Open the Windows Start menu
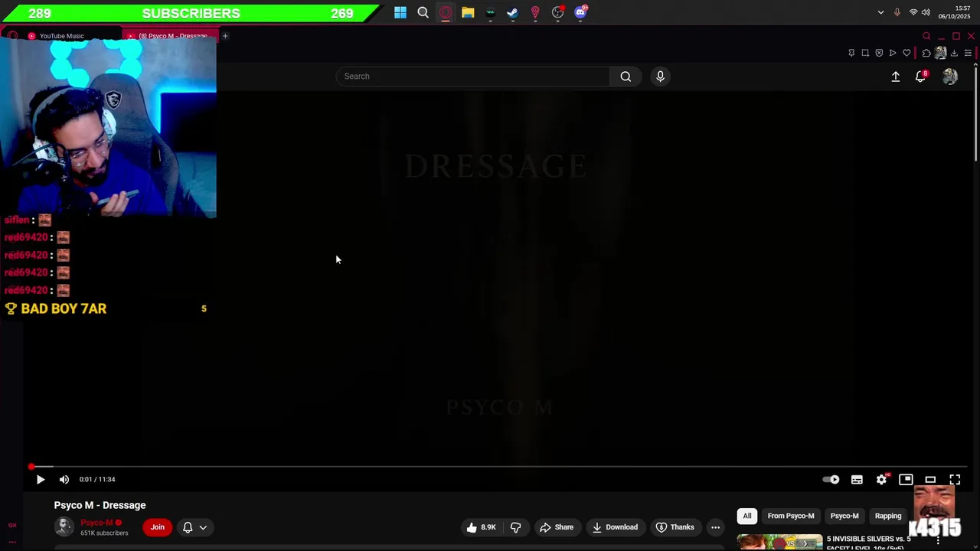Image resolution: width=980 pixels, height=551 pixels. click(x=400, y=12)
